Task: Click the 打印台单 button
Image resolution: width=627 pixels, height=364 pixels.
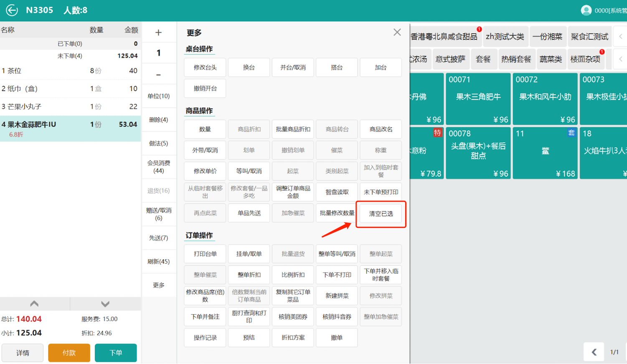Action: tap(205, 254)
